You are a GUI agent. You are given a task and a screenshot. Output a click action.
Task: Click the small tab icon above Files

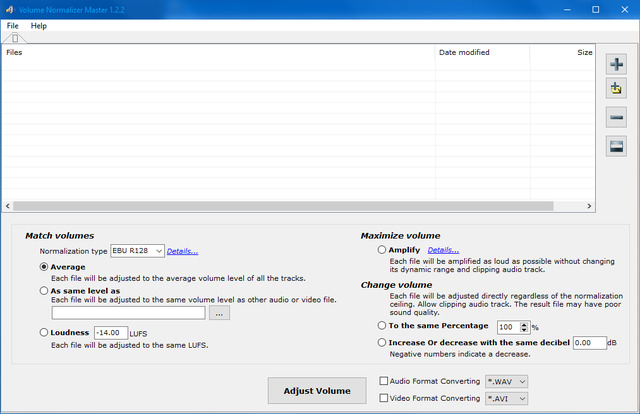[15, 38]
